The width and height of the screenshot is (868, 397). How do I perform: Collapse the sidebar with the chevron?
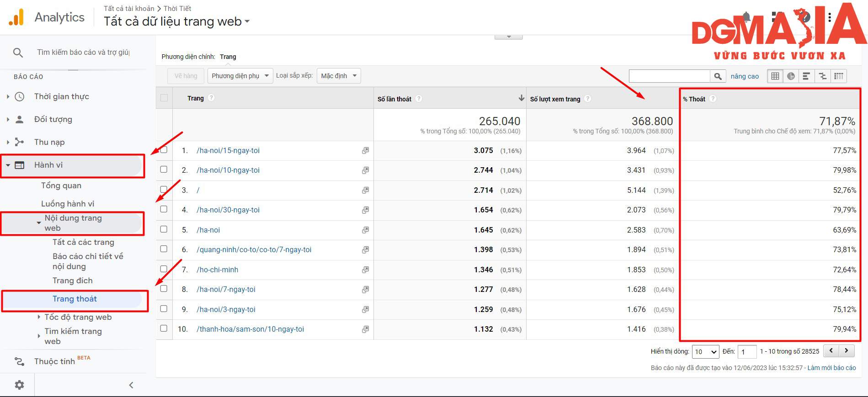131,385
